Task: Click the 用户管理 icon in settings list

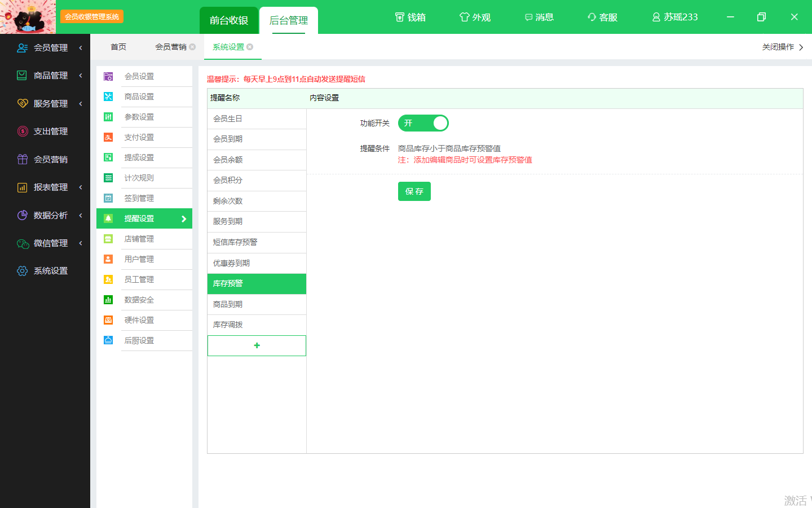Action: 108,259
